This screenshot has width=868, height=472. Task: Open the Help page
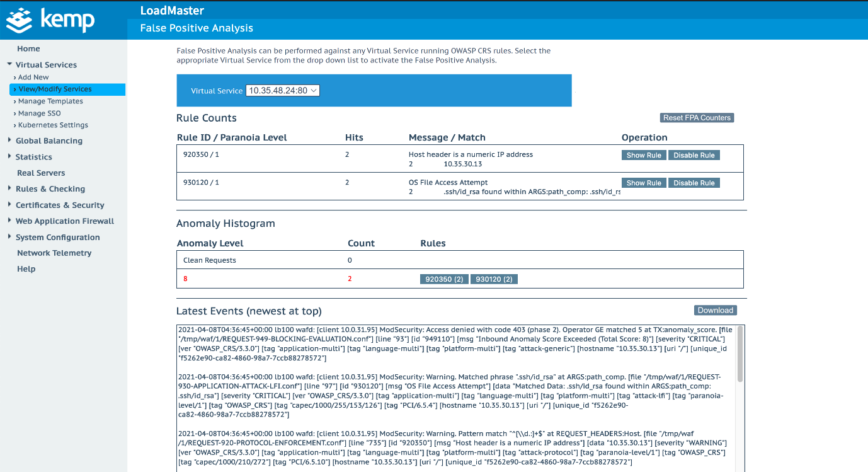pos(26,269)
